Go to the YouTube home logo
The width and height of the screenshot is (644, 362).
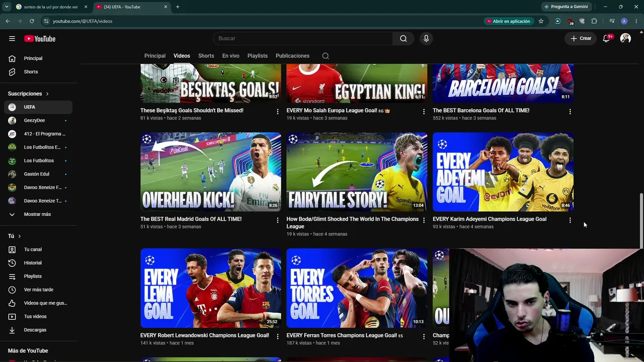pos(40,39)
